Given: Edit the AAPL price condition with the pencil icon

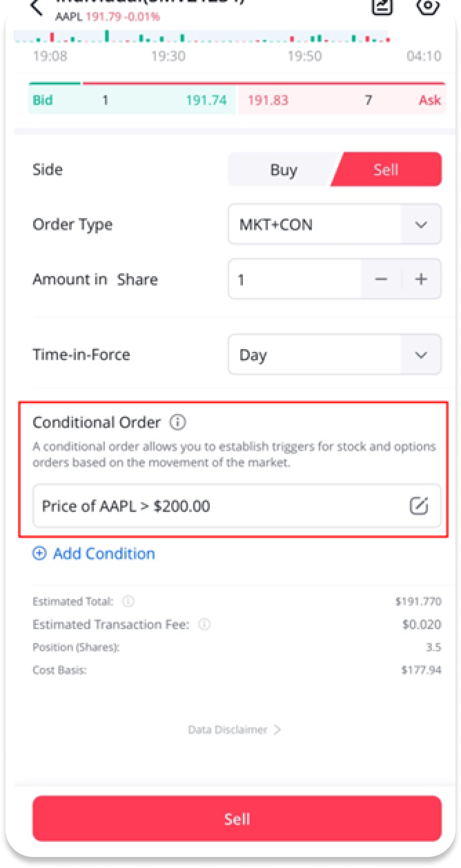Looking at the screenshot, I should click(x=419, y=506).
